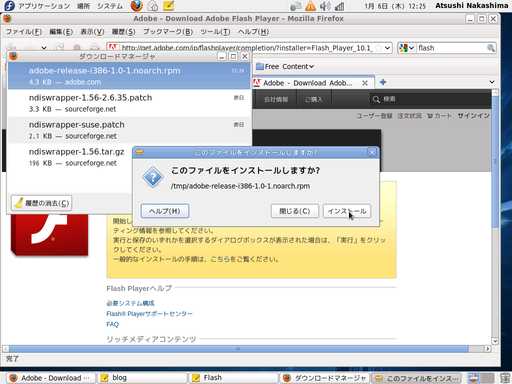Click the Close (C) dialog button
This screenshot has width=512, height=384.
point(295,211)
